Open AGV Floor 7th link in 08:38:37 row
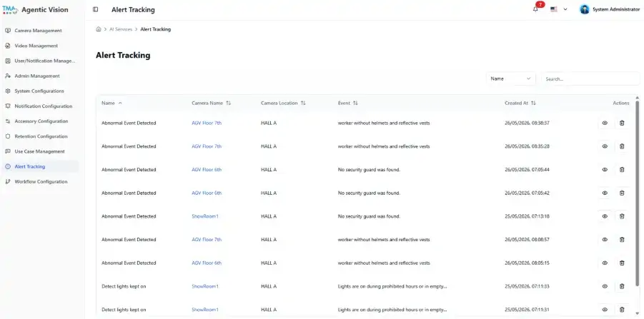644x319 pixels. pos(207,123)
